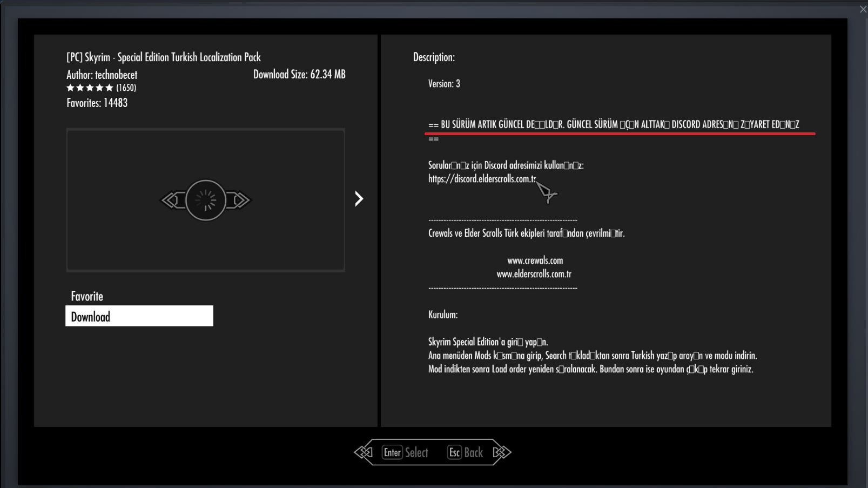The width and height of the screenshot is (868, 488).
Task: Click the Author: technobecet text
Action: 102,75
